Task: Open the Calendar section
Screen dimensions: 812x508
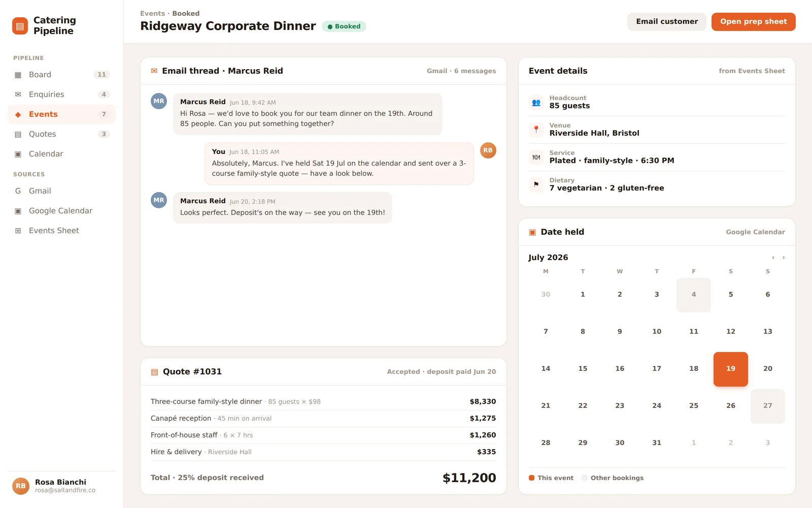Action: coord(61,154)
